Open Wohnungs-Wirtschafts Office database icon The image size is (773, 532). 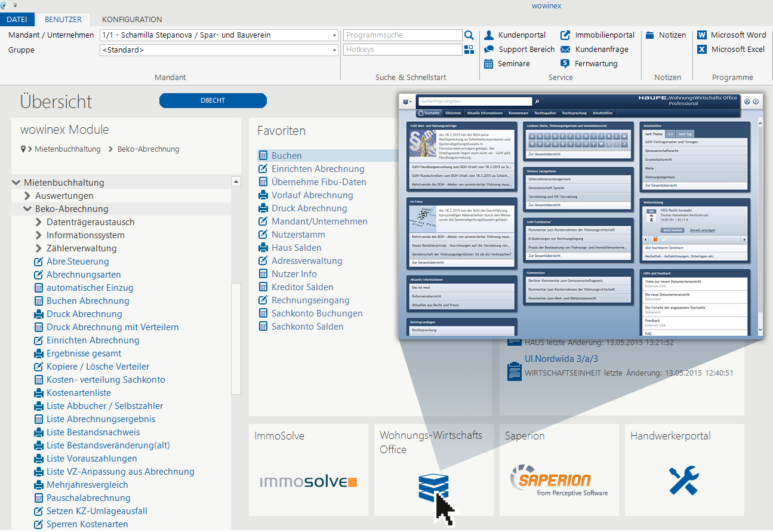click(433, 487)
